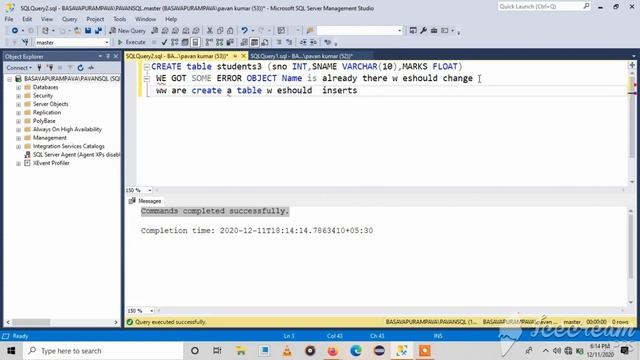Viewport: 640px width, 360px height.
Task: Click the Solution Explorer window icon
Action: click(413, 31)
